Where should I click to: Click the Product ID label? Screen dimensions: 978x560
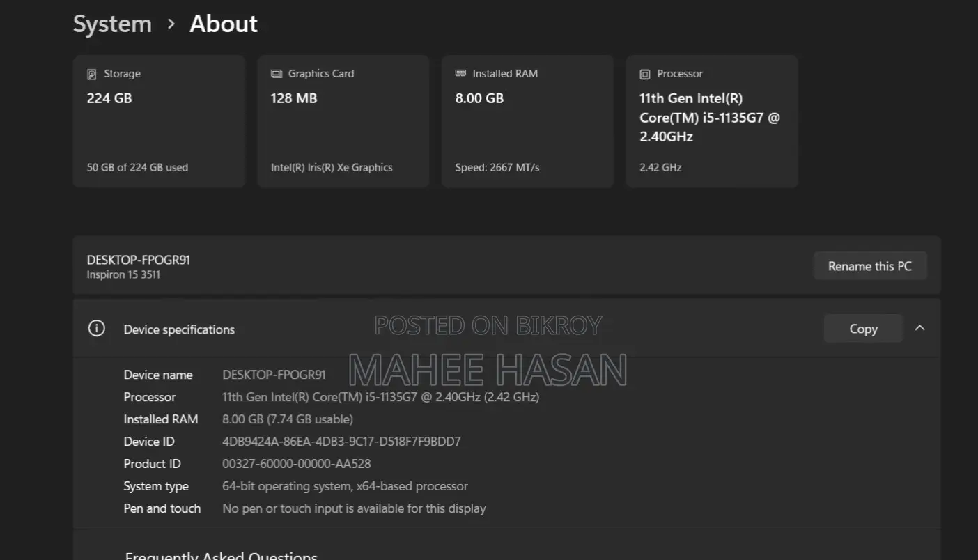pyautogui.click(x=153, y=464)
